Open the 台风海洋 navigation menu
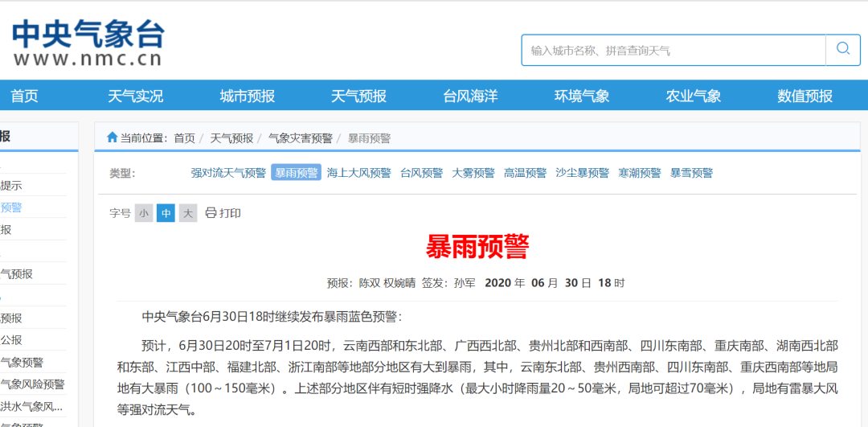 [x=470, y=96]
